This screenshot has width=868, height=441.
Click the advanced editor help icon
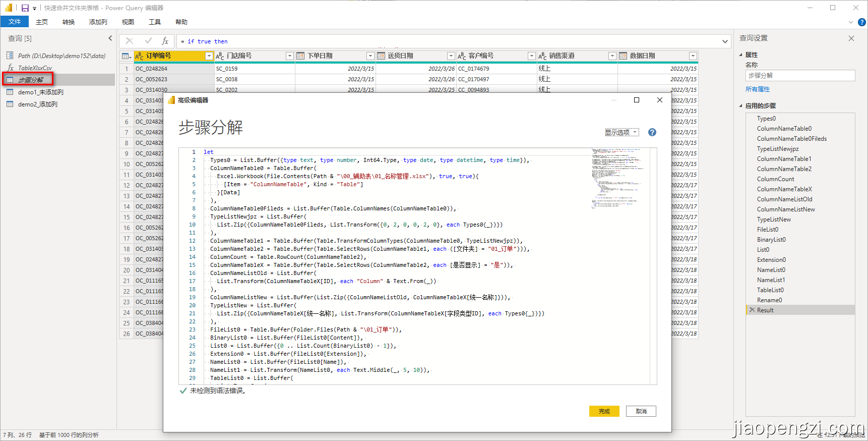[652, 132]
